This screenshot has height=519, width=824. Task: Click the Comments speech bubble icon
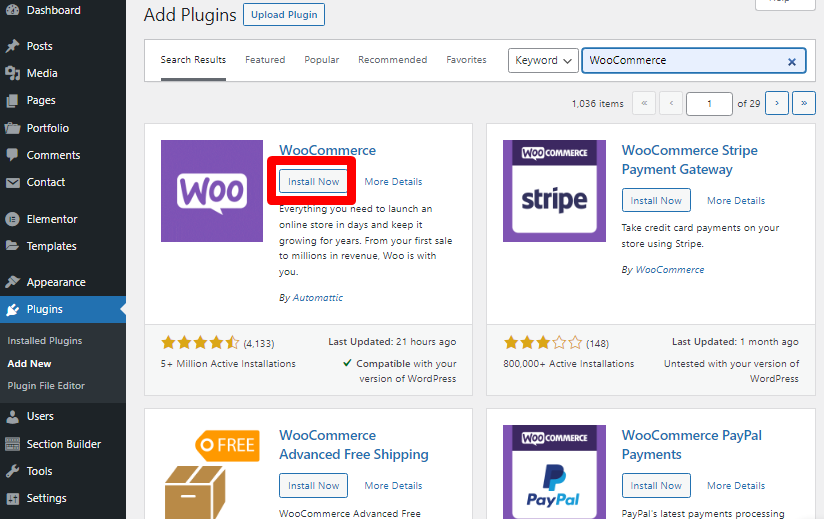(x=12, y=155)
